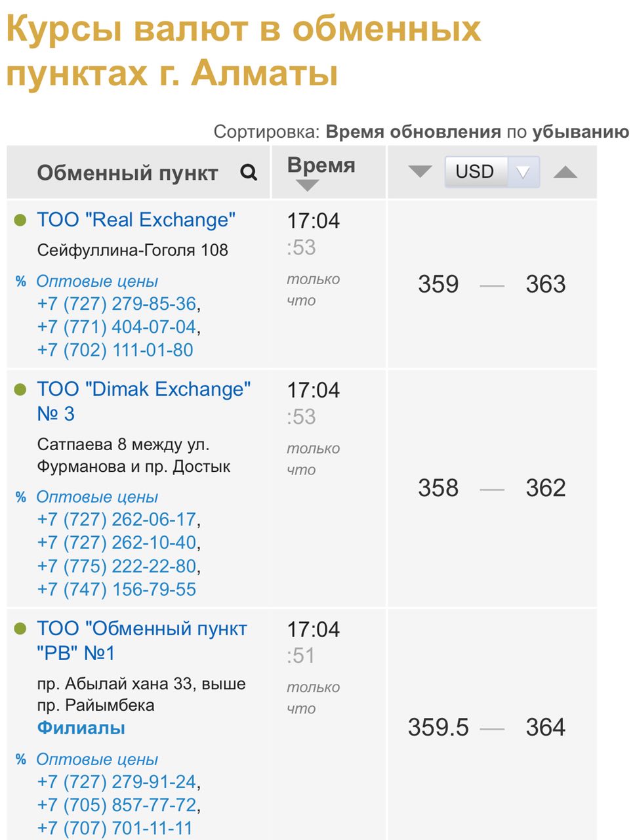
Task: Call +7 (747) 156-79-55 number
Action: (117, 589)
